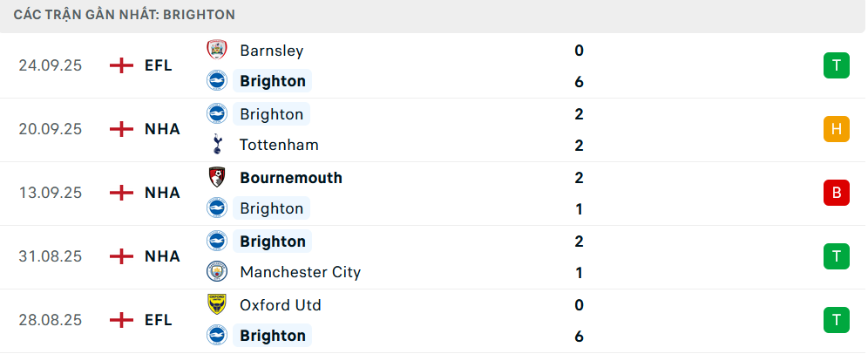
Task: Open the Barnsley team link
Action: (271, 51)
